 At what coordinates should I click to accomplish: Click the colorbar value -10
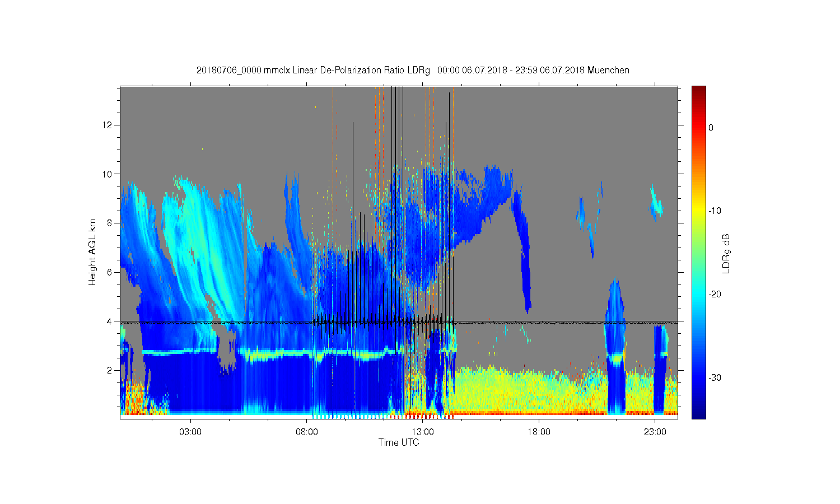tap(715, 211)
